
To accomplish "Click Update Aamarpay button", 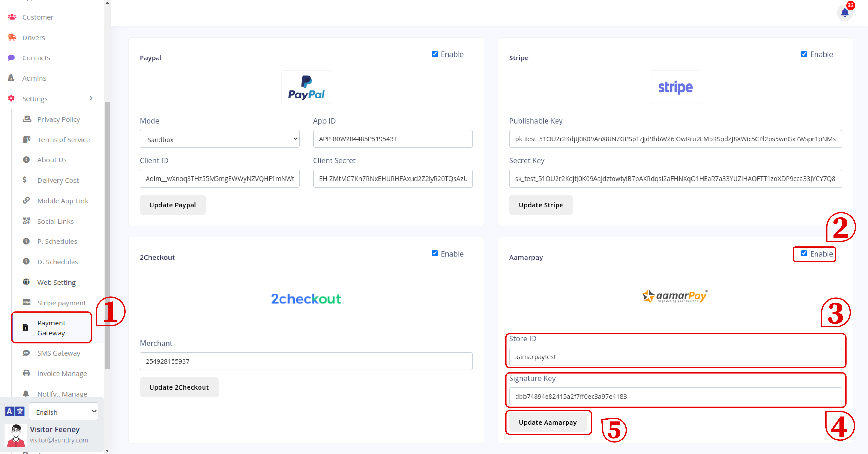I will click(548, 422).
